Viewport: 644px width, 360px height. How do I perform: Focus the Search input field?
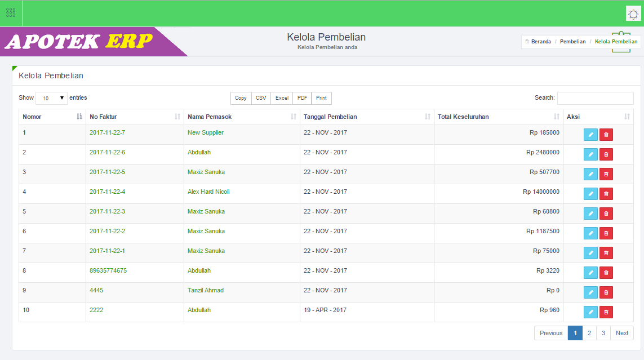(x=595, y=98)
